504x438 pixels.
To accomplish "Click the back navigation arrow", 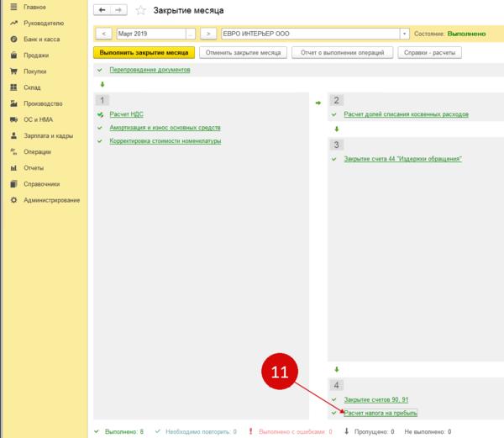I will 102,10.
